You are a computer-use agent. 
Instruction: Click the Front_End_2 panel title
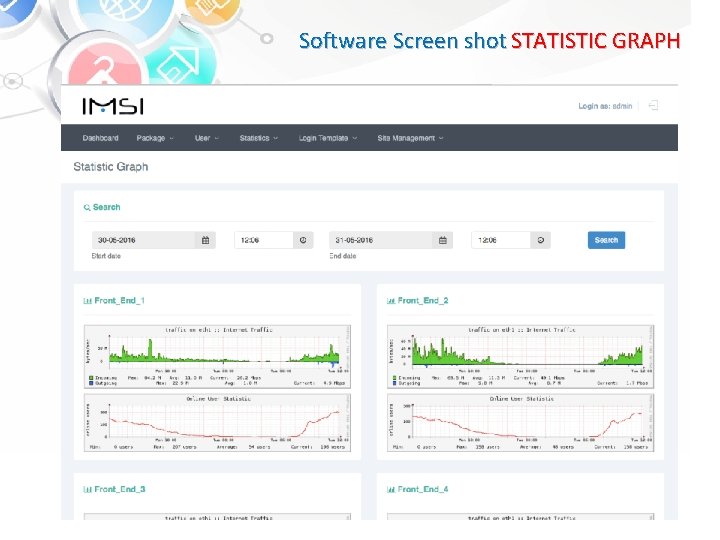point(423,301)
